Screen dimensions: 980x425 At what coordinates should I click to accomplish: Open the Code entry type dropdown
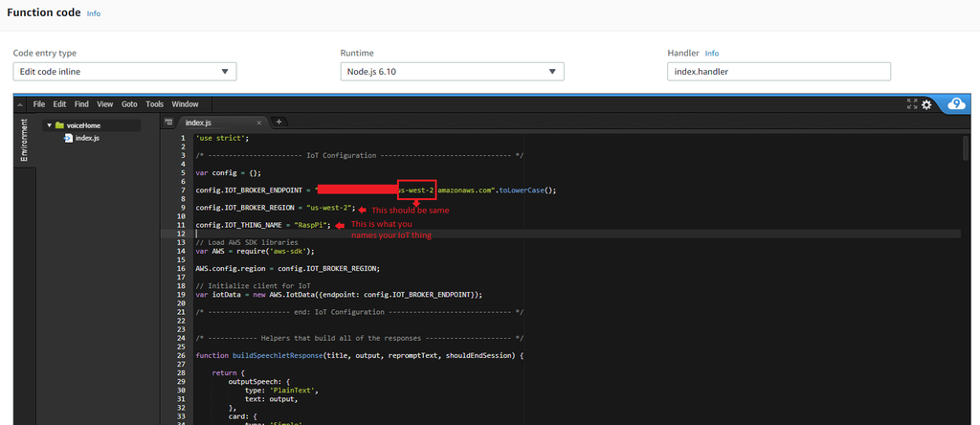[124, 72]
